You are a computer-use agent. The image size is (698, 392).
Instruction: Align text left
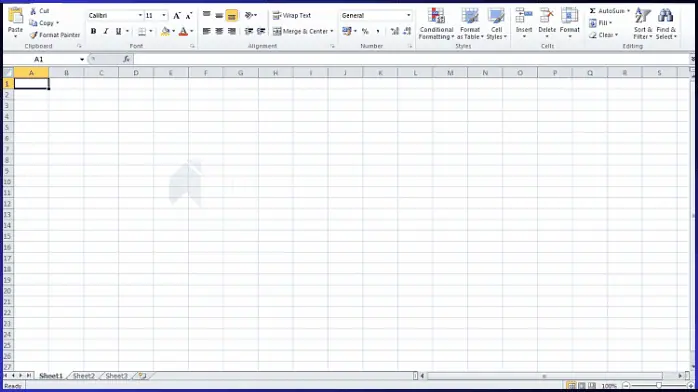point(207,31)
